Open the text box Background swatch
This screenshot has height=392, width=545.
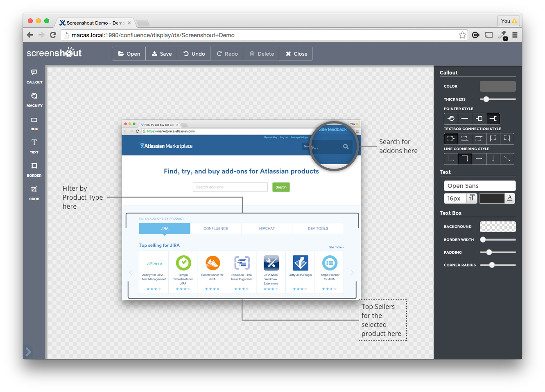498,227
